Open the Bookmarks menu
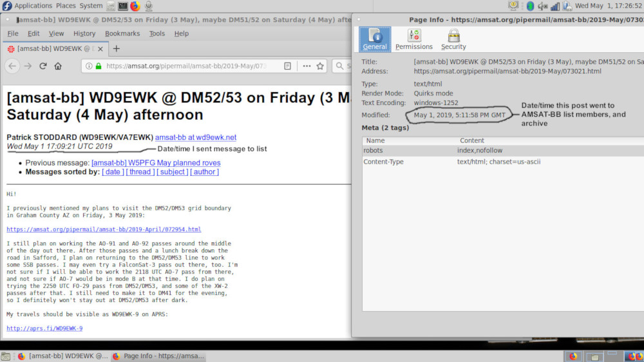Screen dimensions: 644x362 pos(122,33)
